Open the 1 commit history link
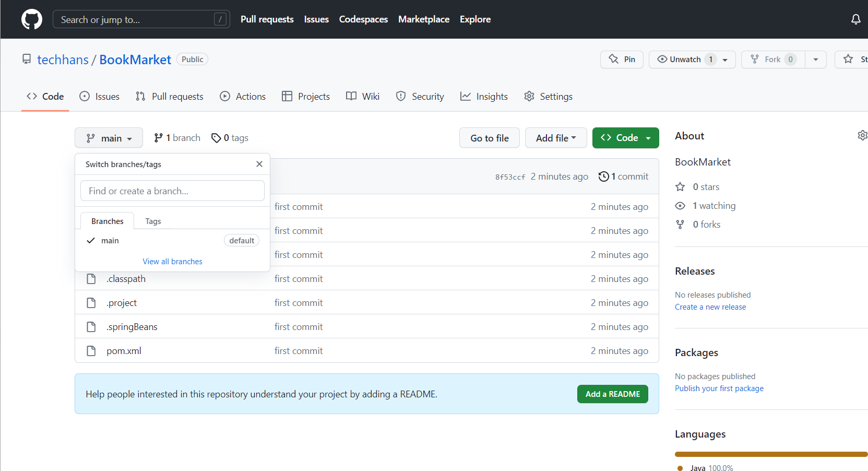Viewport: 868px width, 471px height. pos(624,176)
